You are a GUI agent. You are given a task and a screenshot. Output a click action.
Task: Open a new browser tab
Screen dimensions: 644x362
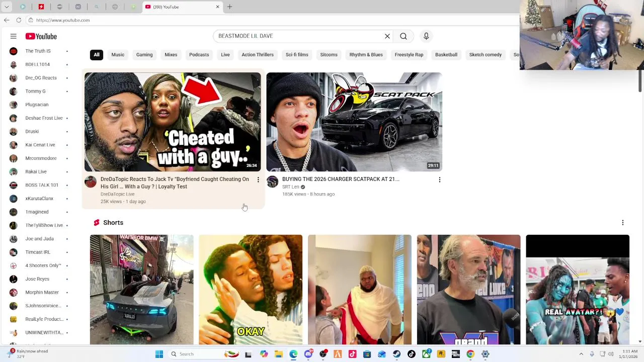[229, 7]
